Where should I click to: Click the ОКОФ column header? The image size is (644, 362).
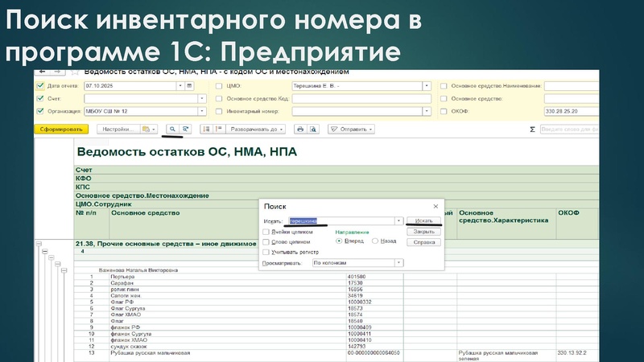click(568, 212)
